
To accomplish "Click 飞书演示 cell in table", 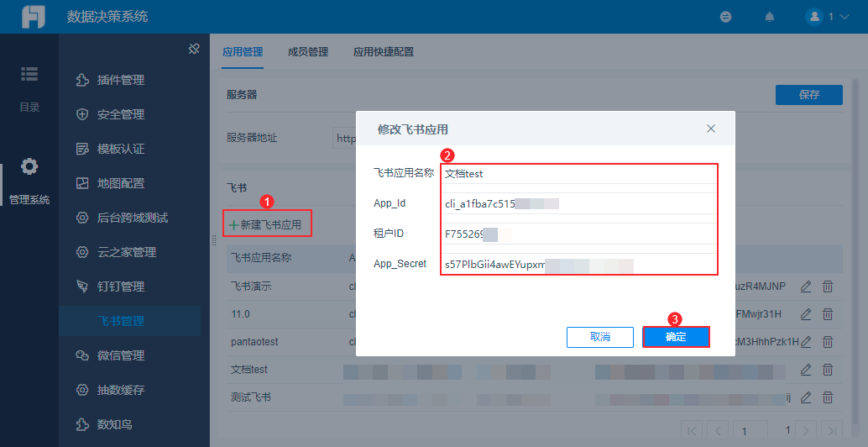I will 251,287.
